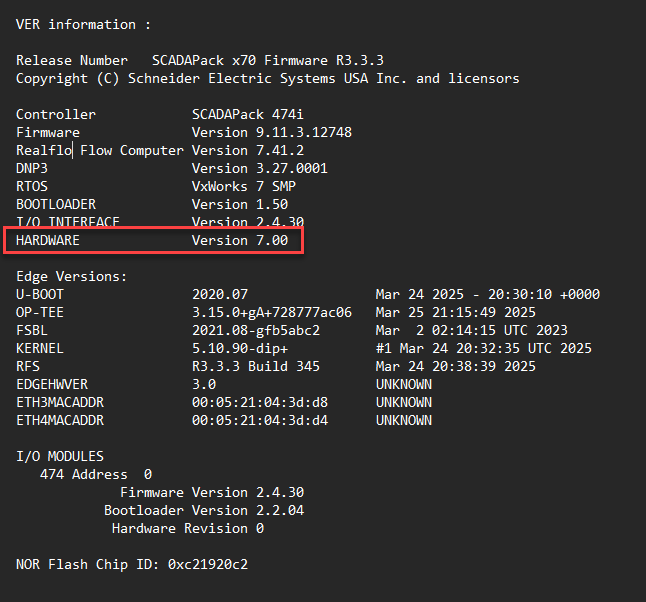
Task: Click the BOOTLOADER label
Action: tap(56, 204)
